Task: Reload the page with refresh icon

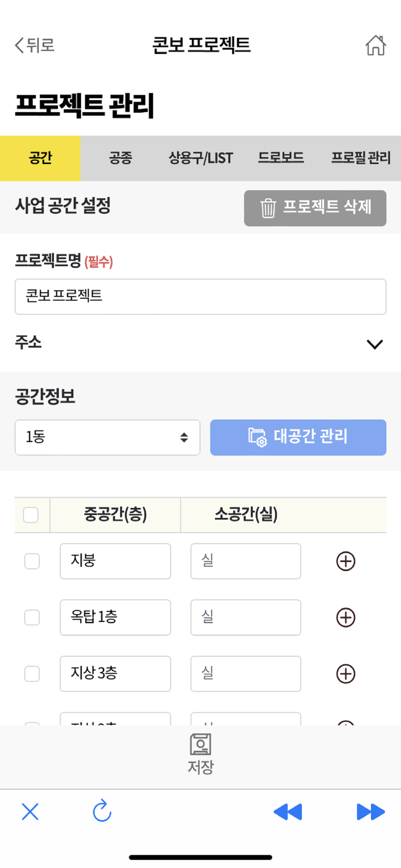Action: 102,811
